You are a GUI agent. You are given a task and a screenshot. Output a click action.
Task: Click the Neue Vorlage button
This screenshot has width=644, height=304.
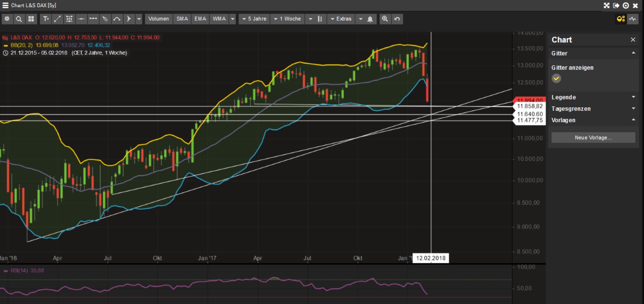593,137
